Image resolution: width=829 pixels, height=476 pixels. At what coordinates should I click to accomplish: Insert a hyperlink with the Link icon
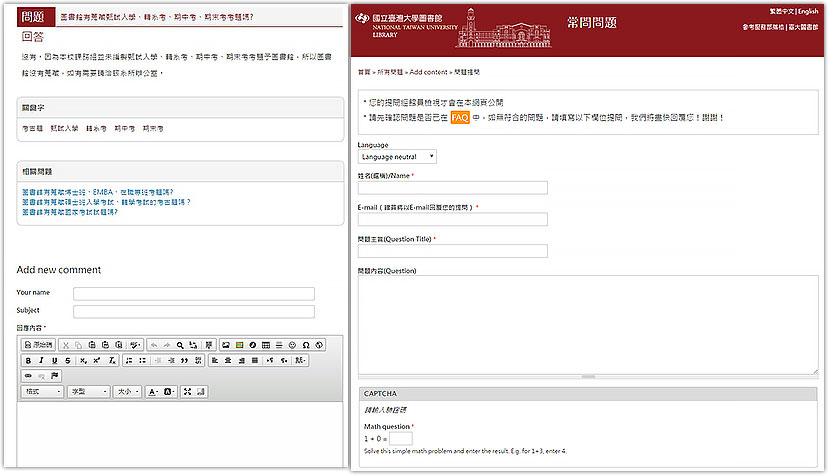(28, 376)
